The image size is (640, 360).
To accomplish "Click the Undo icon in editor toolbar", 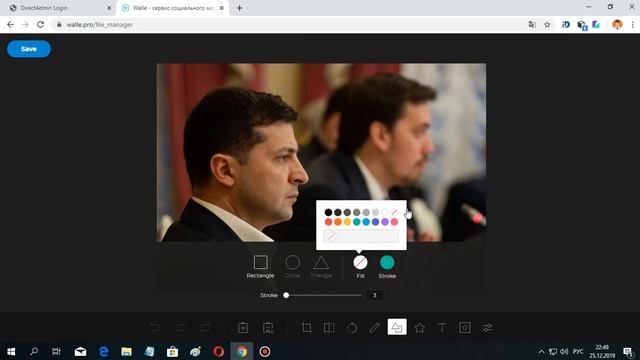I will pyautogui.click(x=155, y=327).
